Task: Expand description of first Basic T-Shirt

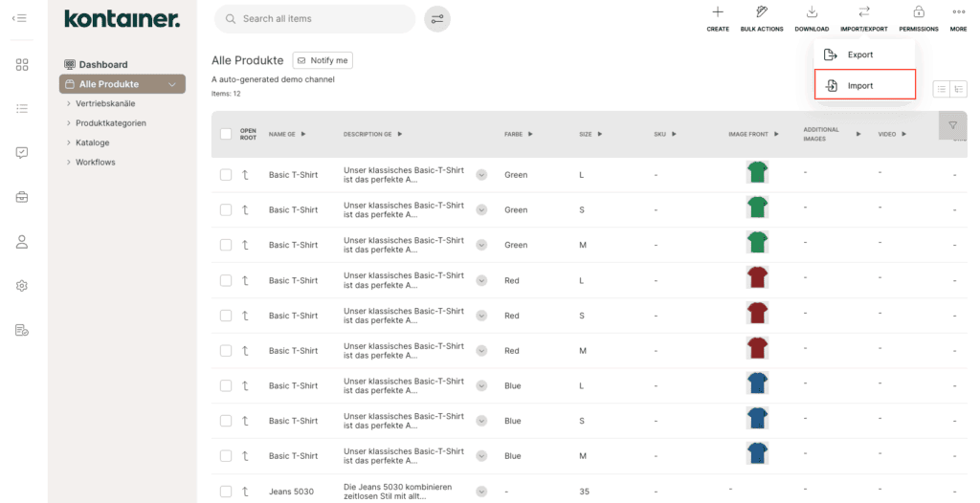Action: pos(481,175)
